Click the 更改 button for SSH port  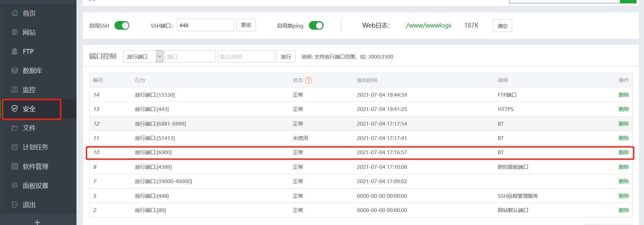click(246, 25)
